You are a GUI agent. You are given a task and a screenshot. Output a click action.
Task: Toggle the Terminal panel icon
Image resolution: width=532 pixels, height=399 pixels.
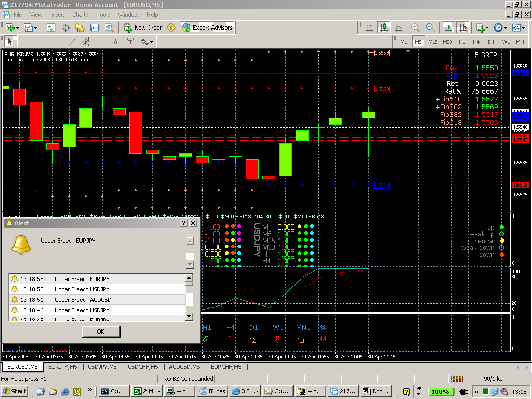[95, 28]
